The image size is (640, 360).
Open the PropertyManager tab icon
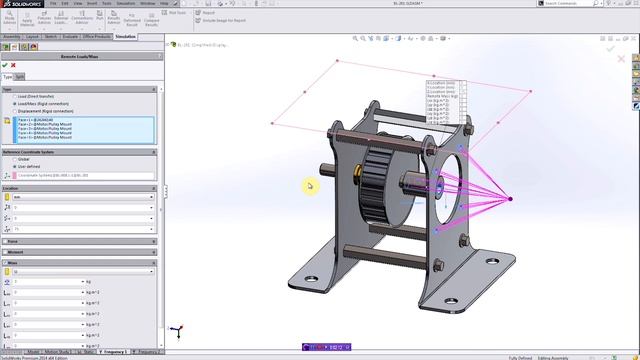click(15, 47)
